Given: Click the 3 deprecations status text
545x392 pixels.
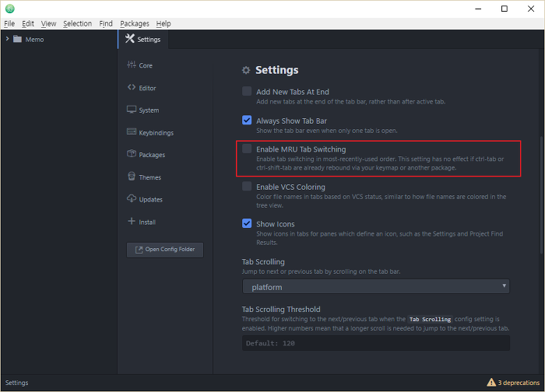Looking at the screenshot, I should click(x=519, y=383).
